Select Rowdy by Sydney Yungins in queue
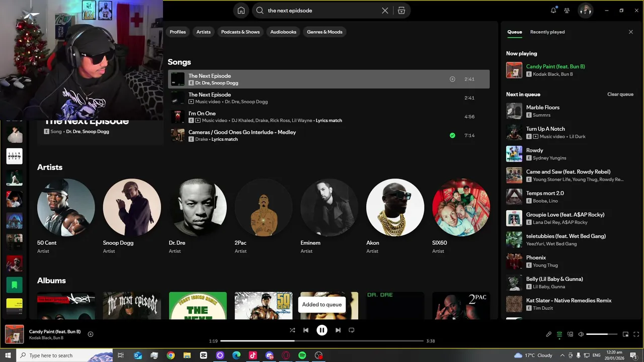The width and height of the screenshot is (644, 362). [x=570, y=154]
